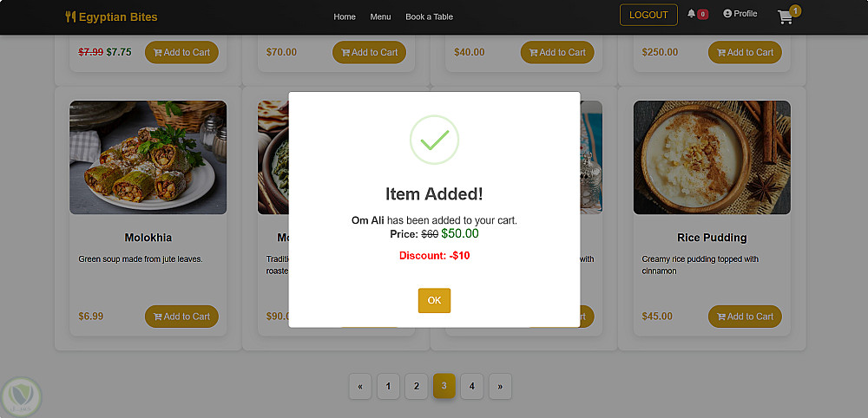Open the Menu navigation link
The height and width of the screenshot is (418, 868).
coord(380,16)
